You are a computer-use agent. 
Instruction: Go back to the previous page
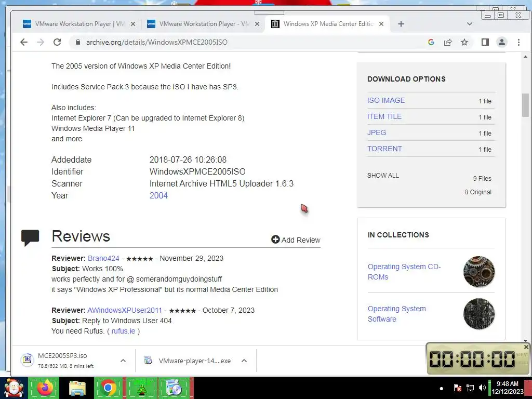[x=24, y=42]
